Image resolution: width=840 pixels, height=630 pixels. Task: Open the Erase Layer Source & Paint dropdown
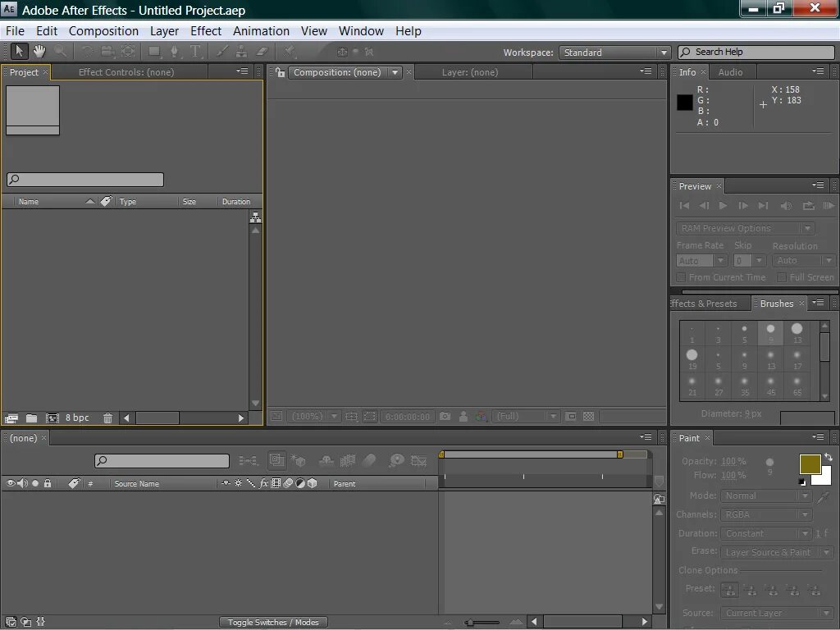click(777, 552)
